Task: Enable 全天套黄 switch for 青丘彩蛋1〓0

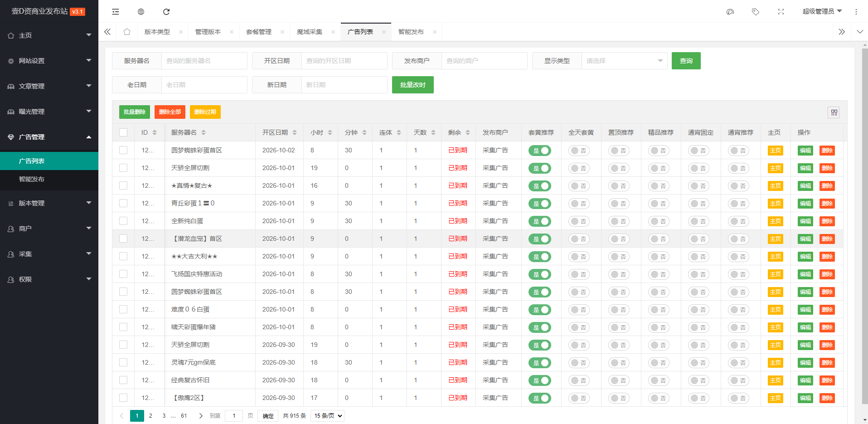Action: tap(579, 204)
